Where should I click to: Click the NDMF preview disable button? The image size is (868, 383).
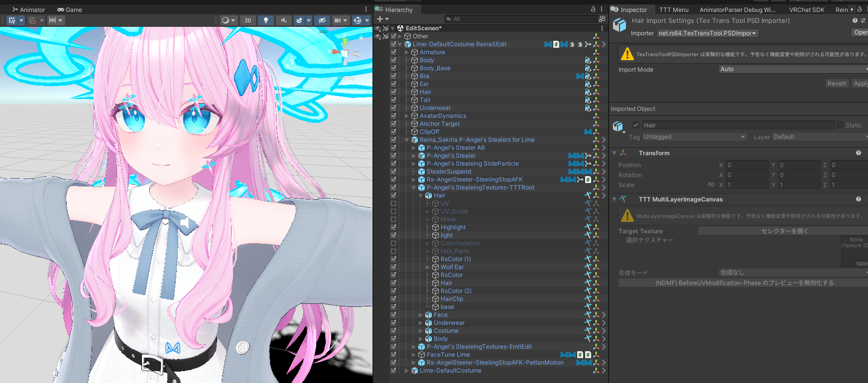click(x=744, y=283)
